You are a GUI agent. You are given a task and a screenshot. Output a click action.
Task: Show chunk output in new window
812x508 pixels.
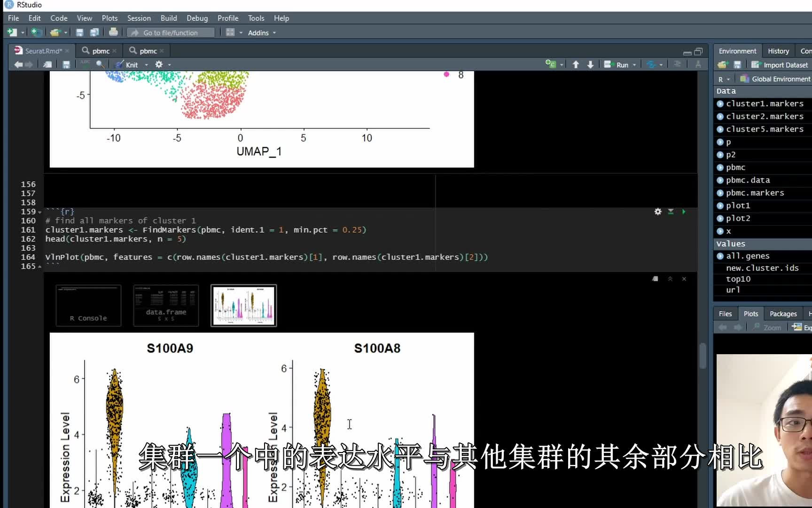pos(656,279)
